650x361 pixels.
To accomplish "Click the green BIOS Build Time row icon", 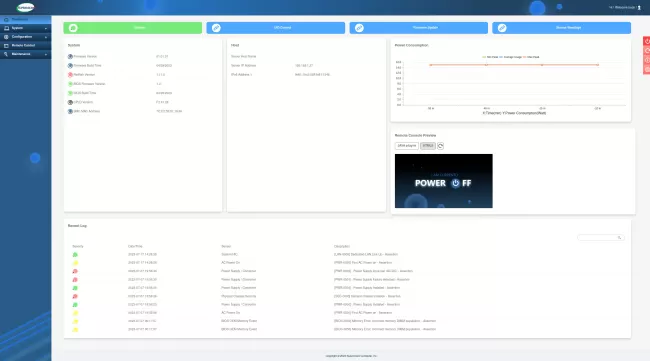I will click(x=70, y=93).
